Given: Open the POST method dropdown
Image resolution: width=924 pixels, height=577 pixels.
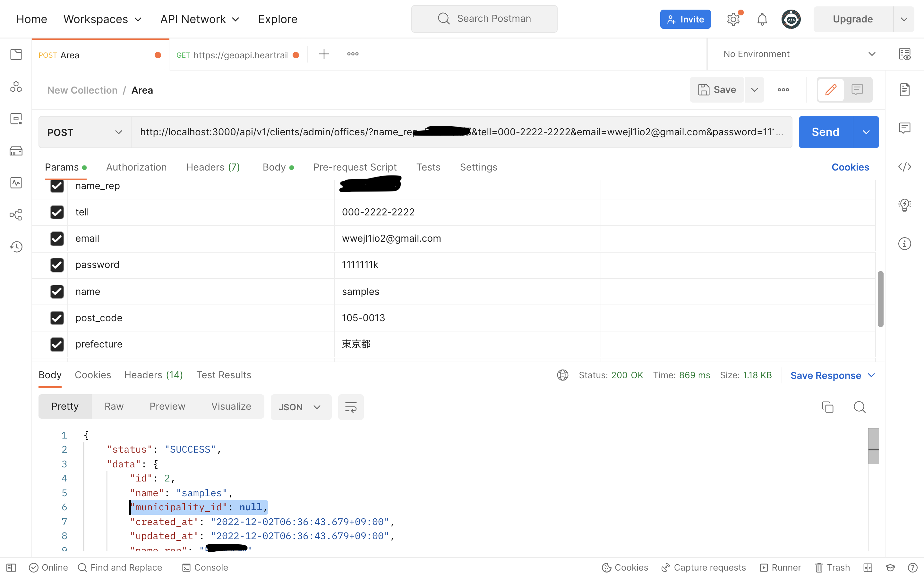Looking at the screenshot, I should coord(84,132).
